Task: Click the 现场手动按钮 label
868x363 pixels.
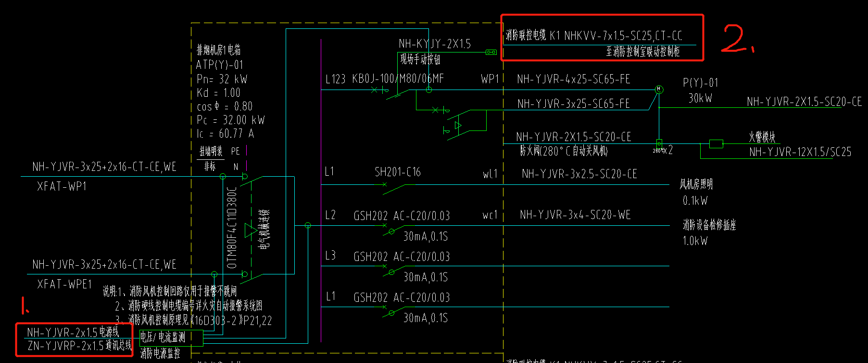Action: tap(420, 59)
